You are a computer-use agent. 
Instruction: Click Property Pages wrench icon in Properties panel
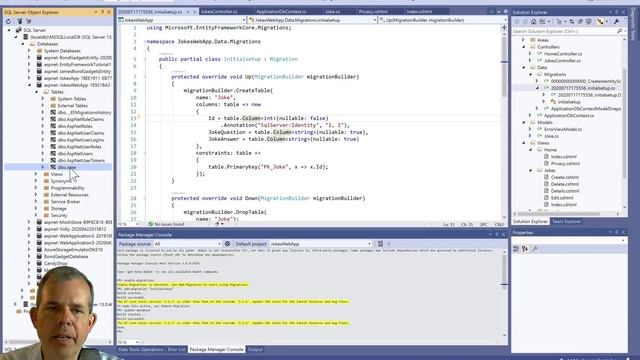(x=535, y=249)
